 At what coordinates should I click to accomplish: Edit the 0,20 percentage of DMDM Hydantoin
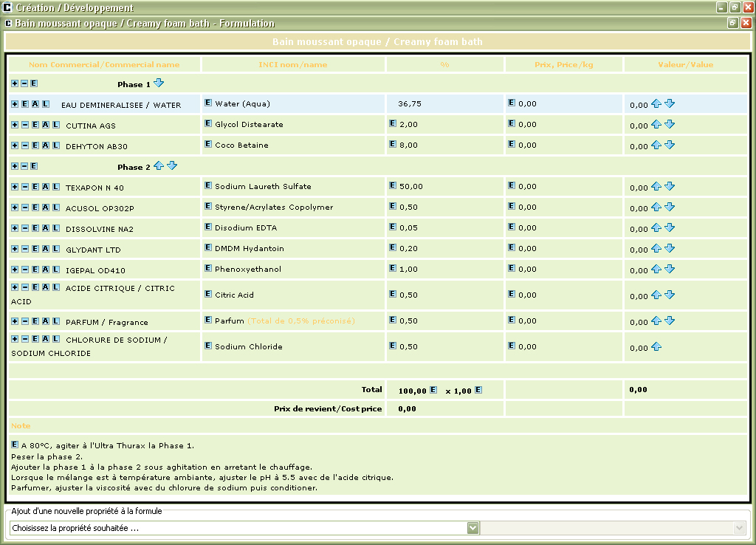coord(393,247)
